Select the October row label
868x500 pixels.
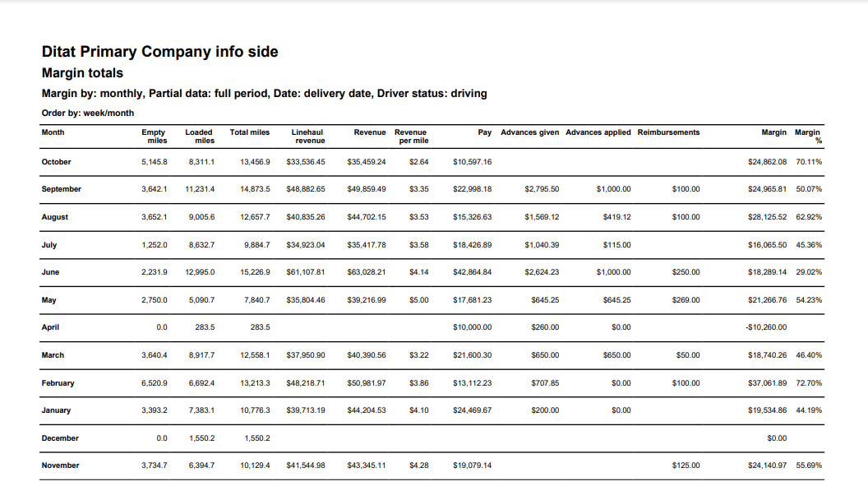coord(56,162)
